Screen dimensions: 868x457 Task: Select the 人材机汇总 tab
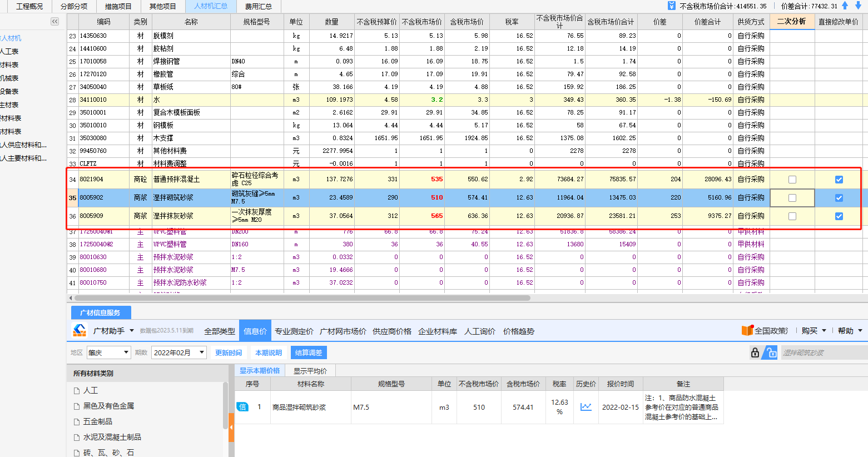(211, 7)
